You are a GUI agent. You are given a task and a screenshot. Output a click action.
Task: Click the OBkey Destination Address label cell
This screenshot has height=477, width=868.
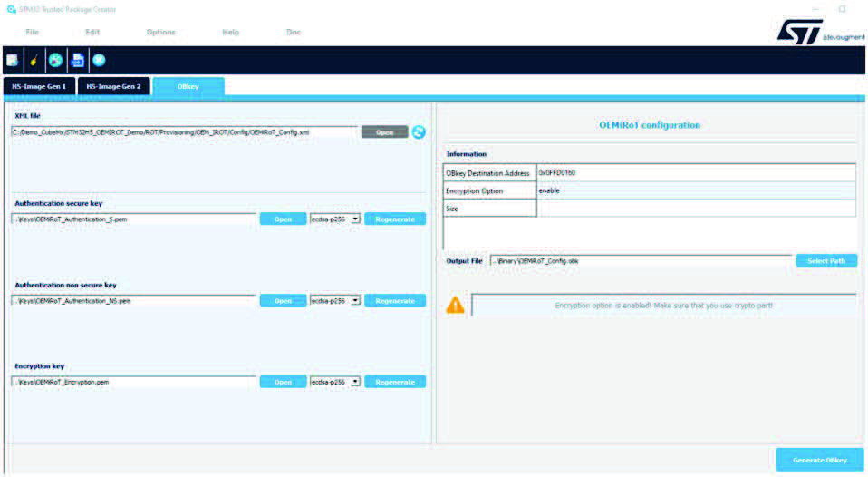(490, 173)
